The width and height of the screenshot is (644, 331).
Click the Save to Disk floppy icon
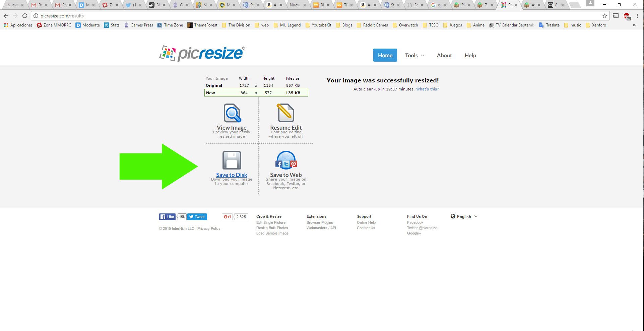pos(232,160)
